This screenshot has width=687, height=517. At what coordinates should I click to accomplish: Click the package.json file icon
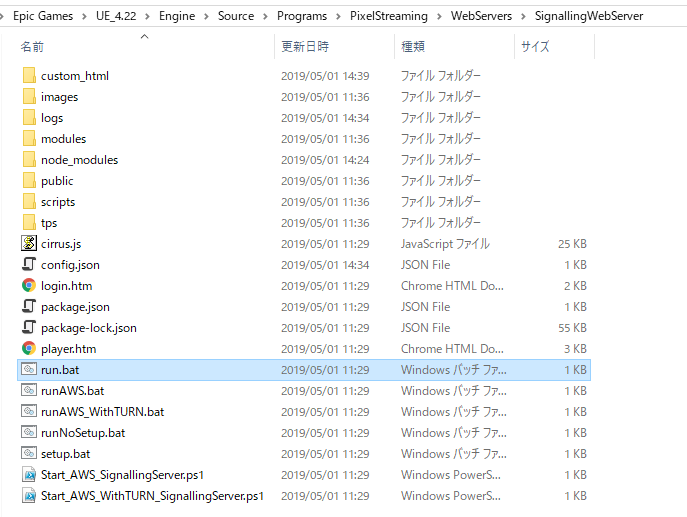[x=29, y=306]
